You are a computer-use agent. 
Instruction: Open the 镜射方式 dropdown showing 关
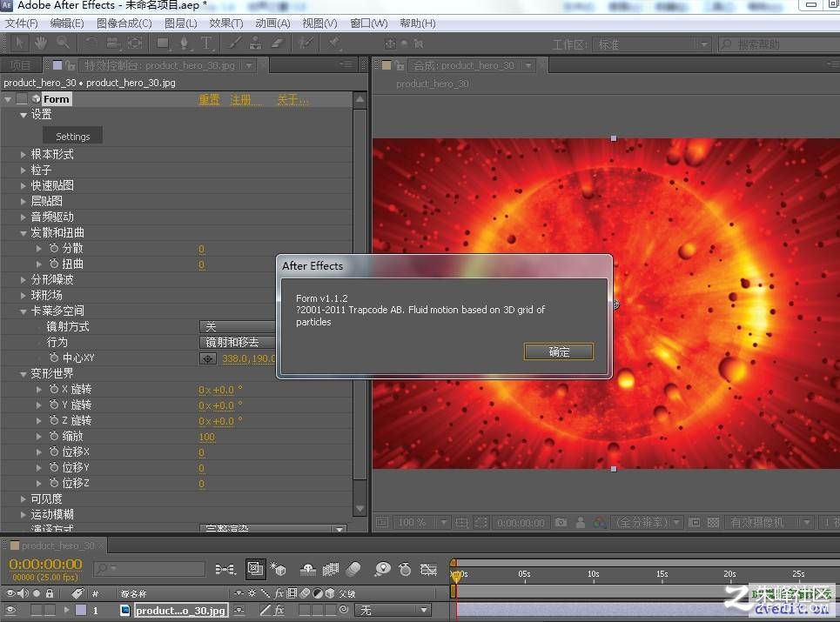(238, 326)
